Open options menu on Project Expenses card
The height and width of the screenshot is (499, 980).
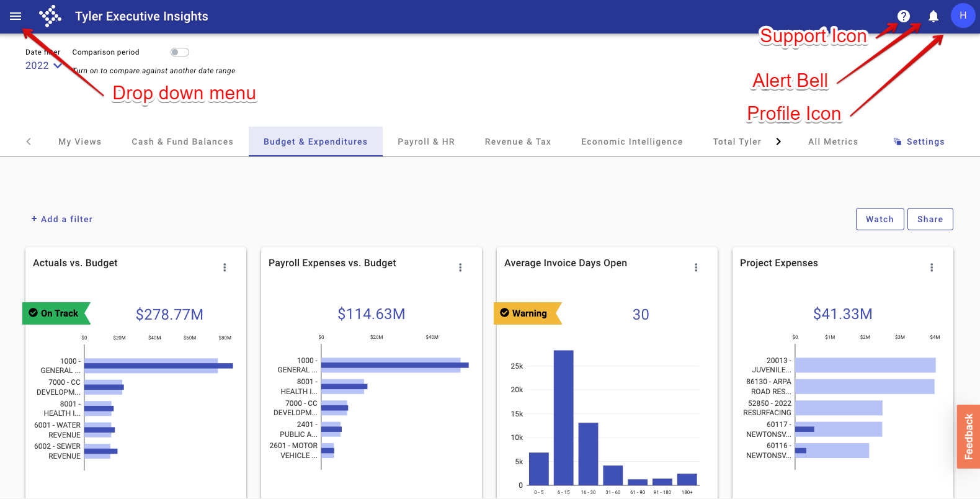[x=932, y=267]
